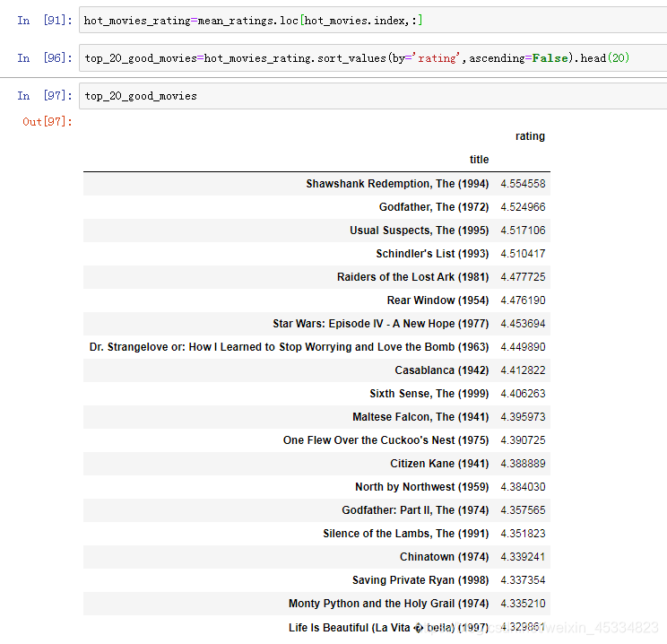Click rating value 4.477725
667x644 pixels.
pyautogui.click(x=523, y=277)
